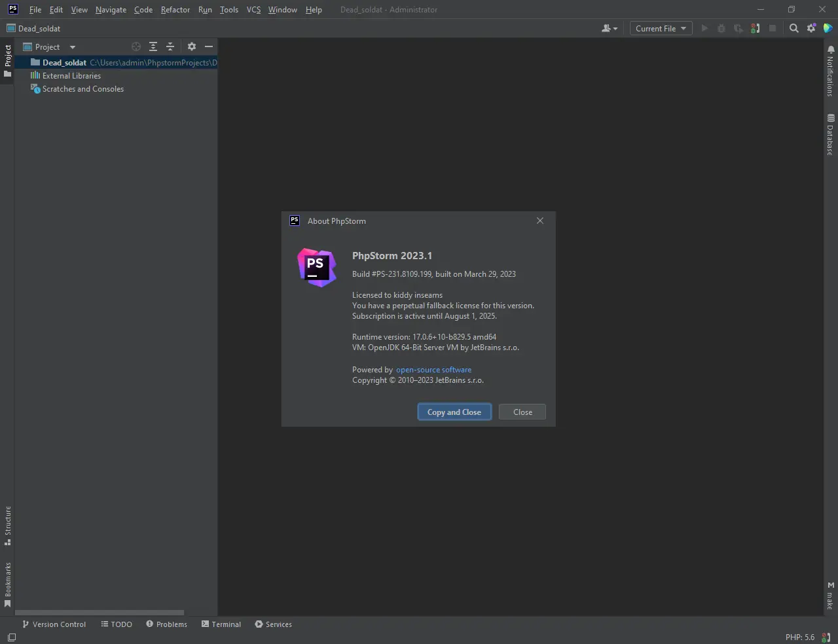Screen dimensions: 838x644
Task: Close About PhpStorm dialog with X
Action: tap(540, 221)
